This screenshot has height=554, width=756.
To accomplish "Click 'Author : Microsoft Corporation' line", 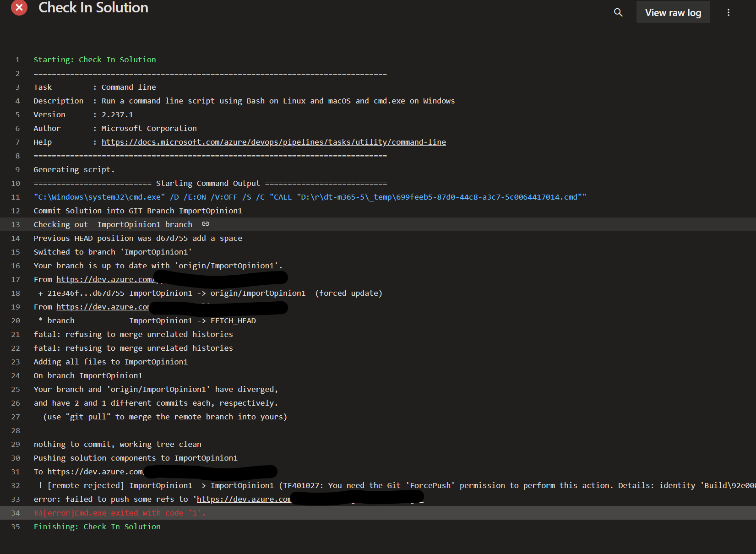I will click(x=115, y=128).
